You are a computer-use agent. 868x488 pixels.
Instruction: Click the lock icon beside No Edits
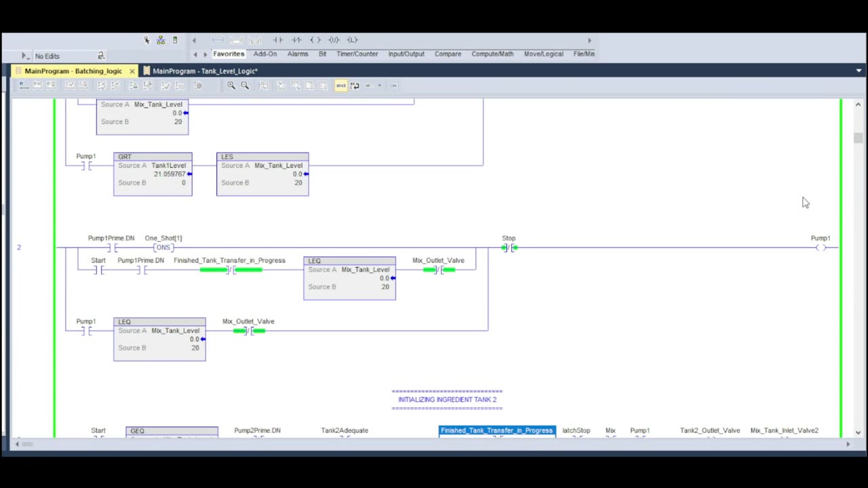click(101, 56)
